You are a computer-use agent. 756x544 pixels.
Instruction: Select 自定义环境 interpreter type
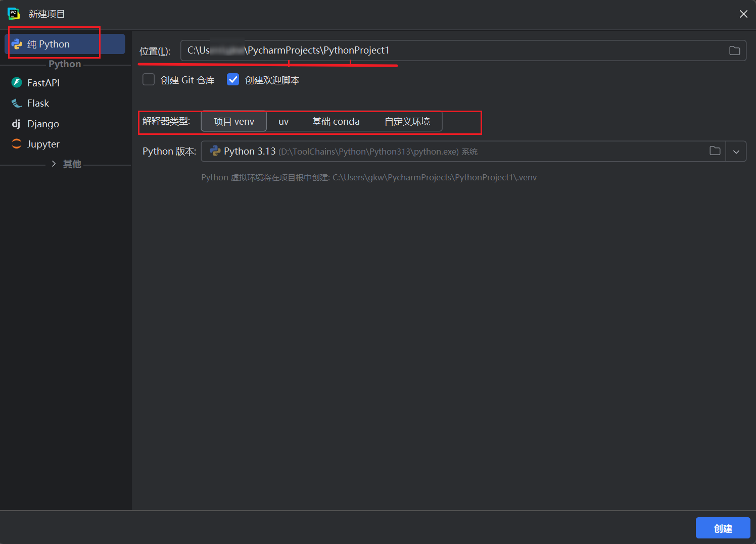coord(407,121)
